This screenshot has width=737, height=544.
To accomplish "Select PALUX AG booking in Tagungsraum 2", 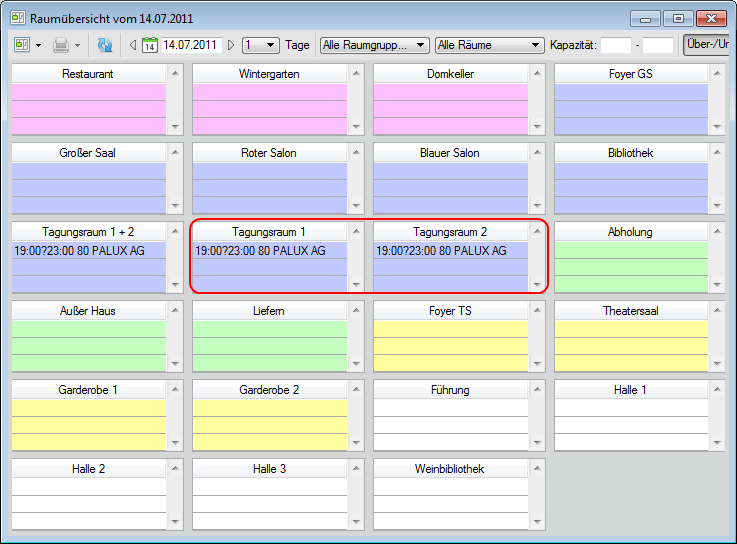I will tap(450, 251).
